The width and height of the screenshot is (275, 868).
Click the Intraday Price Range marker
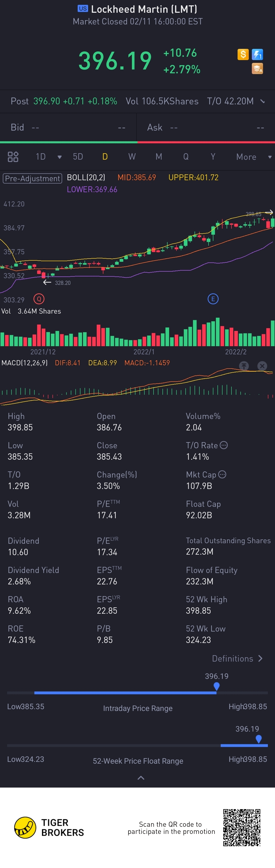(x=217, y=686)
